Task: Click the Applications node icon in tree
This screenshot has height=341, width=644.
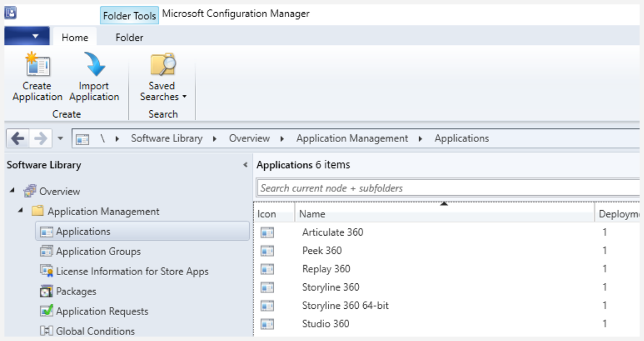Action: (47, 231)
